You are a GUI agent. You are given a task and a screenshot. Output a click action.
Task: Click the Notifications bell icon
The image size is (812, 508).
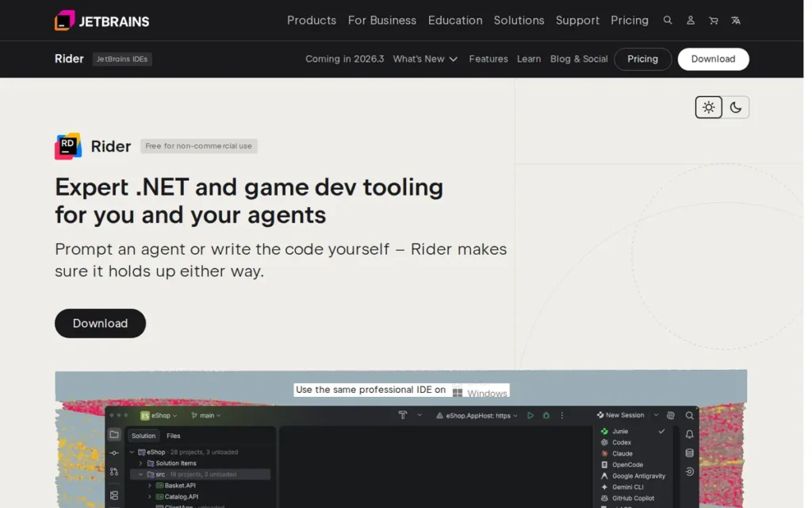[x=689, y=434]
